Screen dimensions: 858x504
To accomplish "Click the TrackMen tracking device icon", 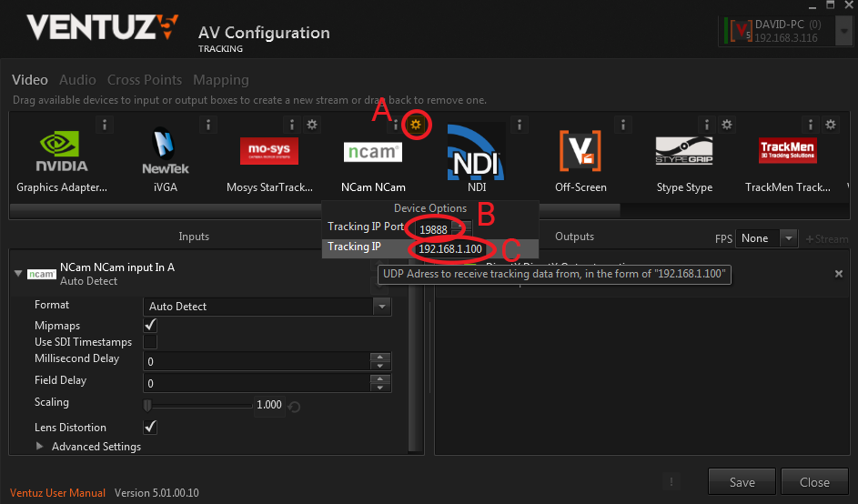I will pos(787,151).
